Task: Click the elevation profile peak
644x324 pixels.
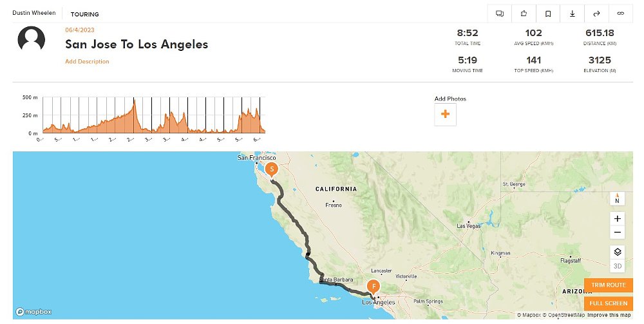Action: (x=134, y=103)
